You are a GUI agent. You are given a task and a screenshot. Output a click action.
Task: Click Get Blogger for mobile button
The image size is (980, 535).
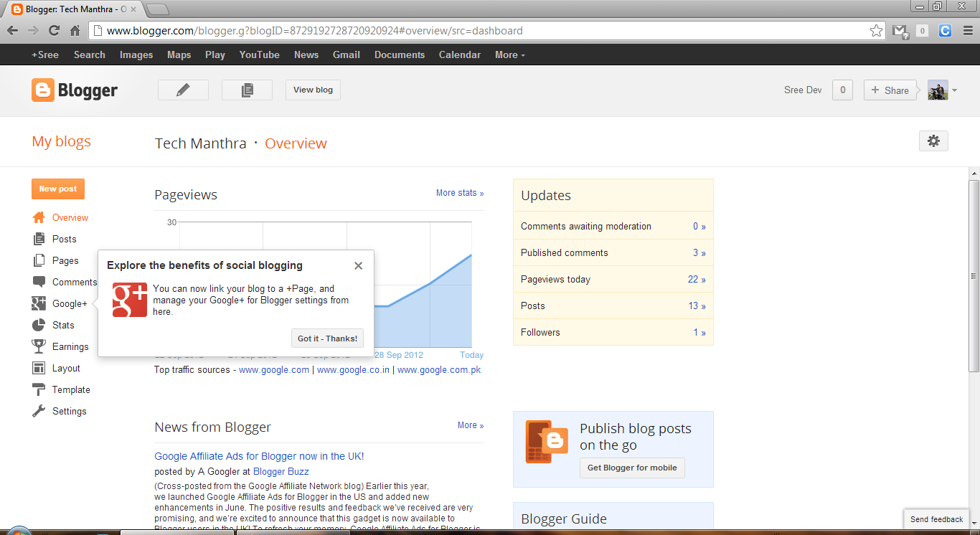pos(632,468)
